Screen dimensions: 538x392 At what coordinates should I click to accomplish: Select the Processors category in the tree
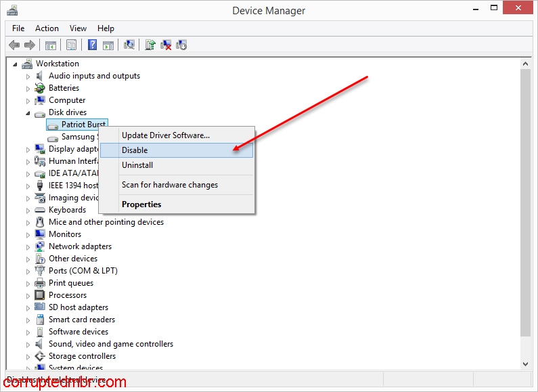67,295
